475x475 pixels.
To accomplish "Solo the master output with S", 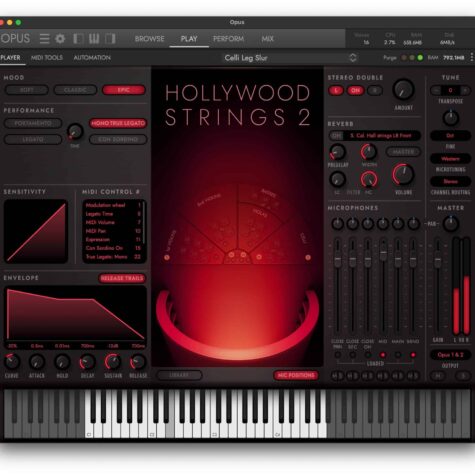I will [x=463, y=376].
